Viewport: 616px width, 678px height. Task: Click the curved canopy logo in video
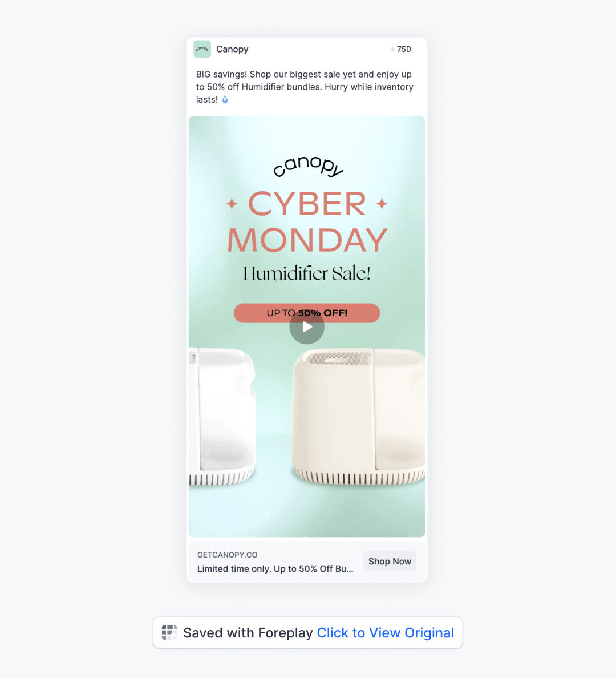(x=308, y=167)
